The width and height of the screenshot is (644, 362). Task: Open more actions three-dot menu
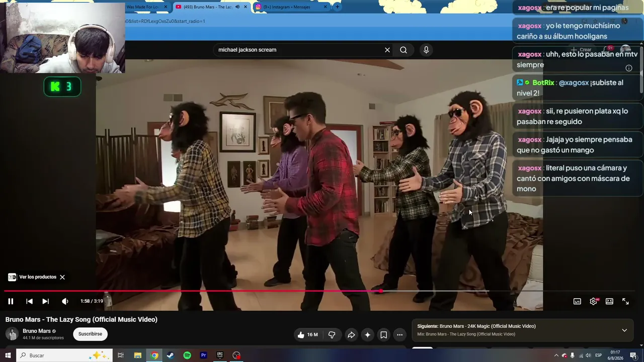[399, 335]
